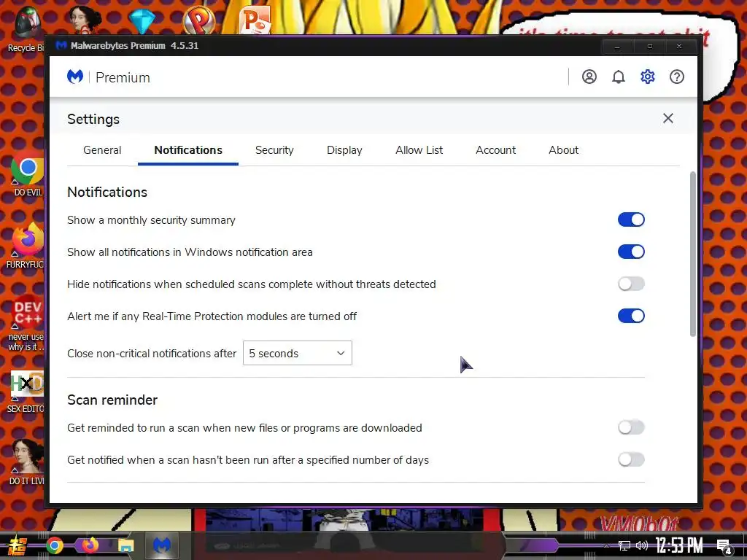
Task: Click the Settings heading text
Action: tap(93, 119)
